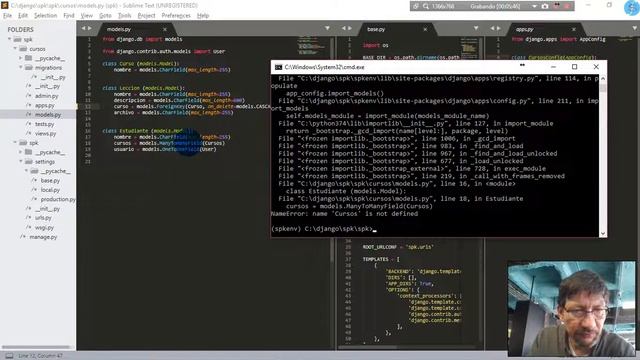Open the View menu

[x=87, y=16]
